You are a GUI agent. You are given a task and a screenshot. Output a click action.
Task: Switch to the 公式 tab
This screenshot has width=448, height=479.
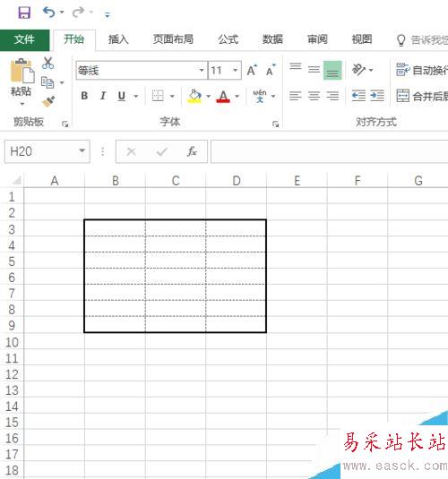[228, 39]
